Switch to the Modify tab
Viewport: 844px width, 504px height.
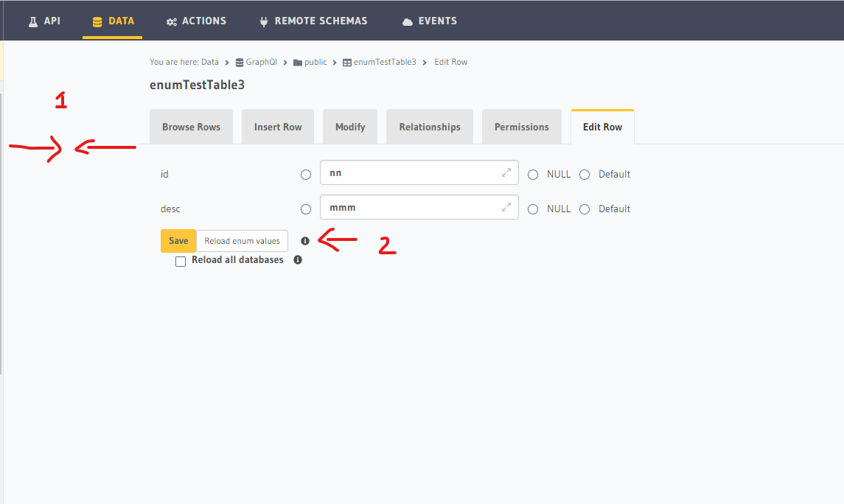pos(350,127)
